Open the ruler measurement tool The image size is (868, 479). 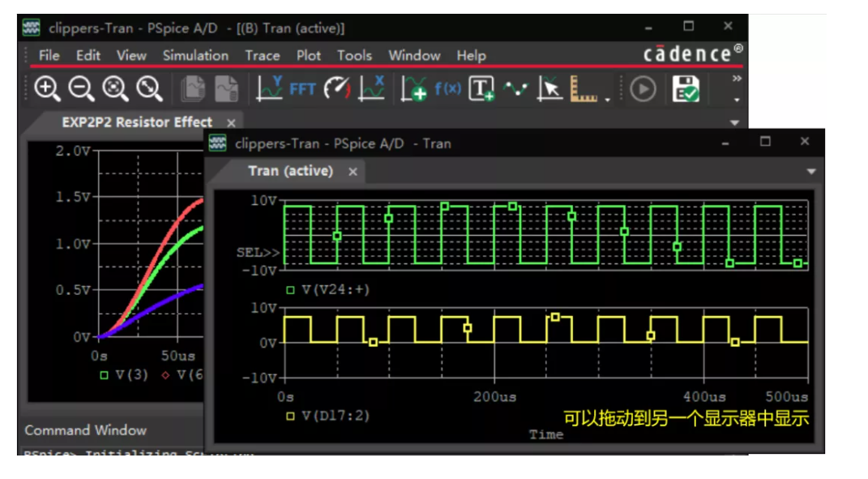584,88
